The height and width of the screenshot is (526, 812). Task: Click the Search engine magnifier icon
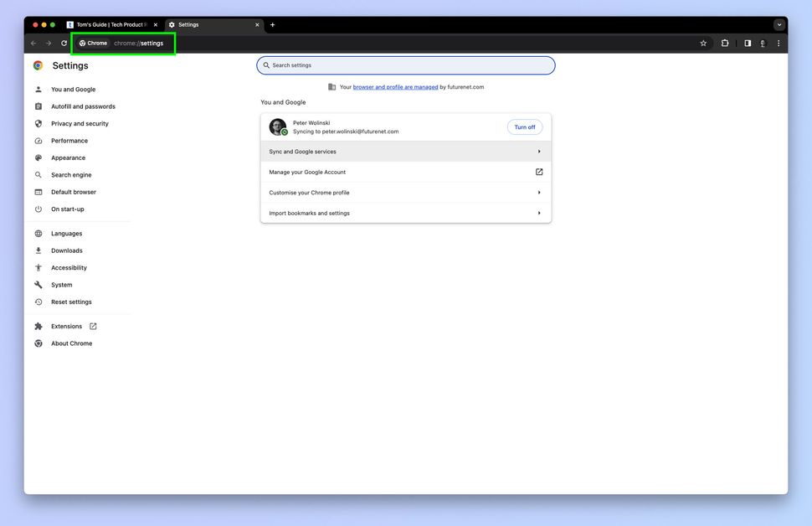38,174
